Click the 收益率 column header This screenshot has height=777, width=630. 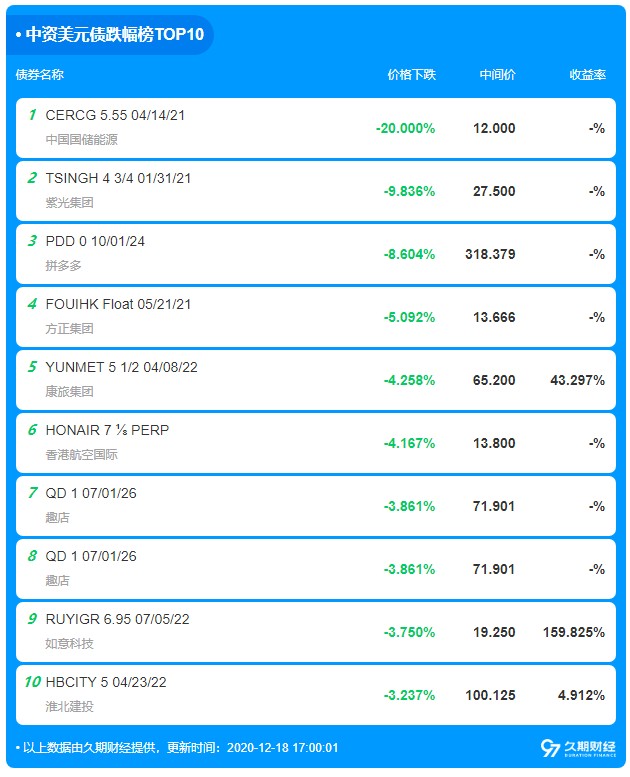pyautogui.click(x=587, y=75)
